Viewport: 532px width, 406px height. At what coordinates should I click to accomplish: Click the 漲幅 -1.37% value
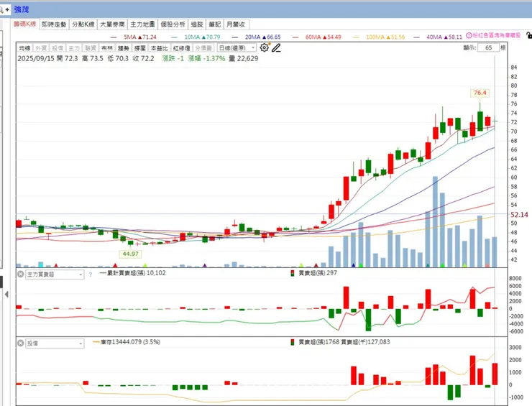[x=206, y=58]
